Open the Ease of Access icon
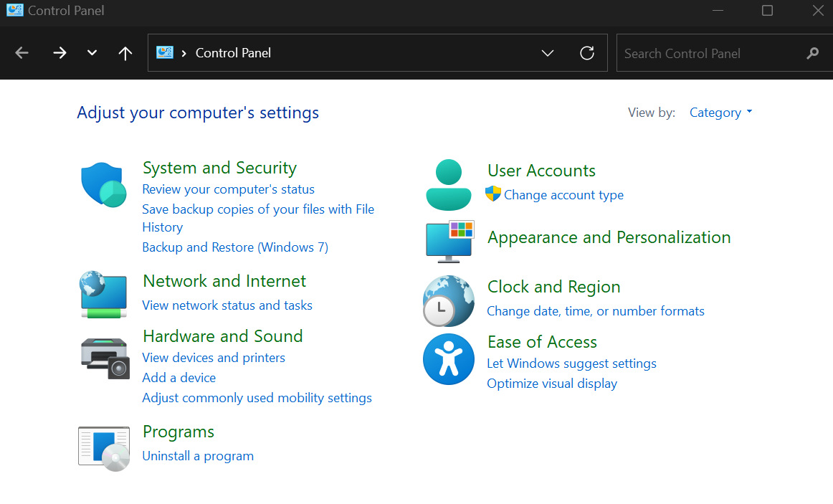Screen dimensions: 833x504 pos(448,359)
